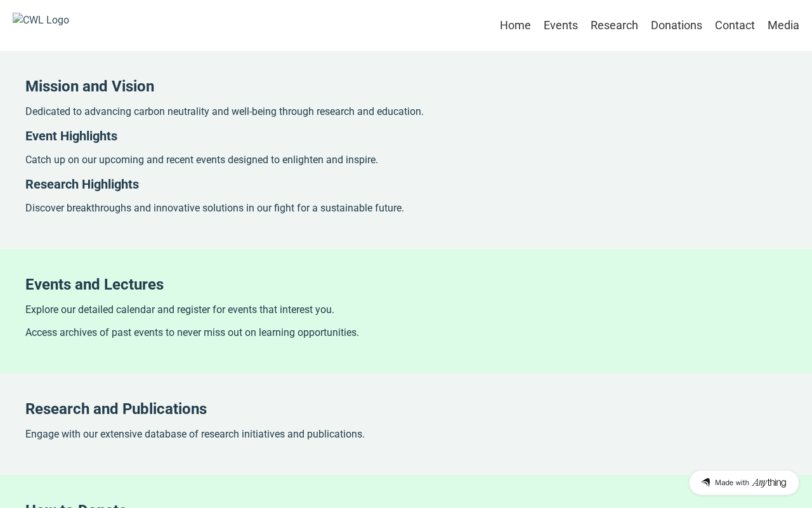Navigate to the Donations page link
Viewport: 812px width, 508px height.
[676, 25]
